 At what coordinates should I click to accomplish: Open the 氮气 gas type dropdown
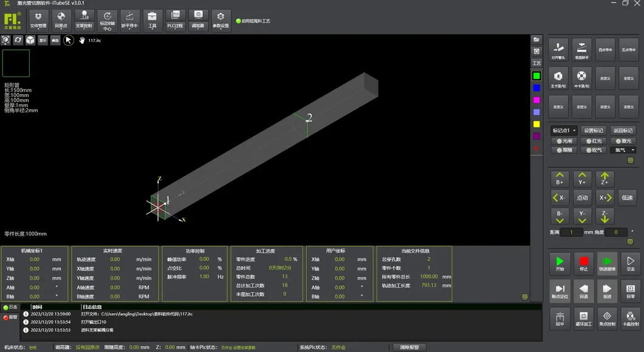(x=623, y=150)
